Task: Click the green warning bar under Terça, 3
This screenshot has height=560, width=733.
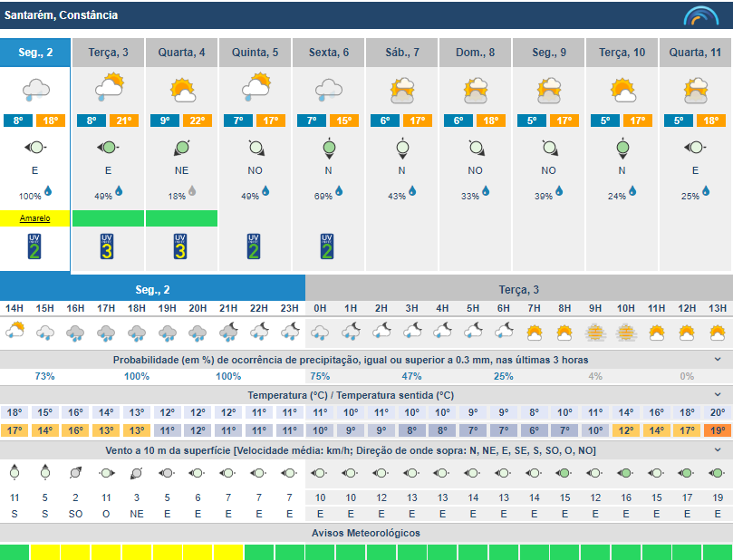Action: click(108, 218)
